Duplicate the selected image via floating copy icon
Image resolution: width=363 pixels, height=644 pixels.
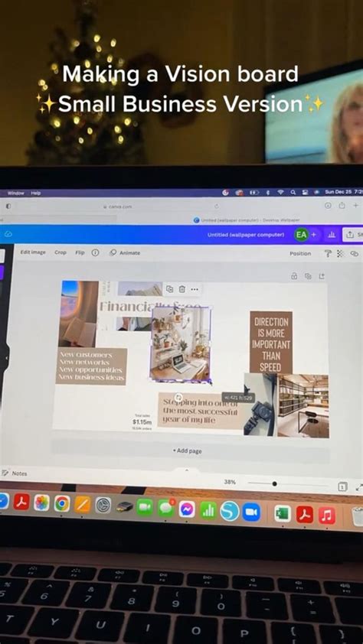click(169, 289)
